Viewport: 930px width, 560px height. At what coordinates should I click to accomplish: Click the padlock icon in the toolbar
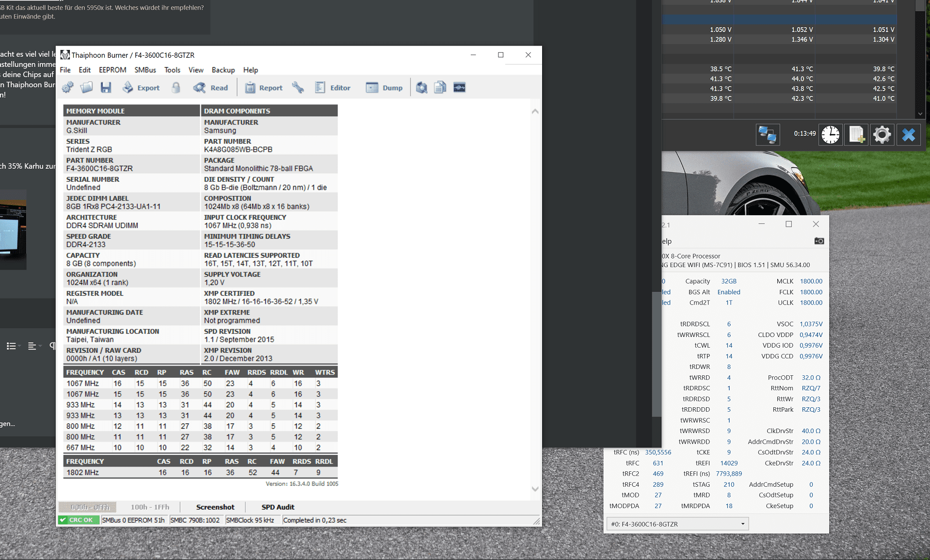(x=176, y=88)
